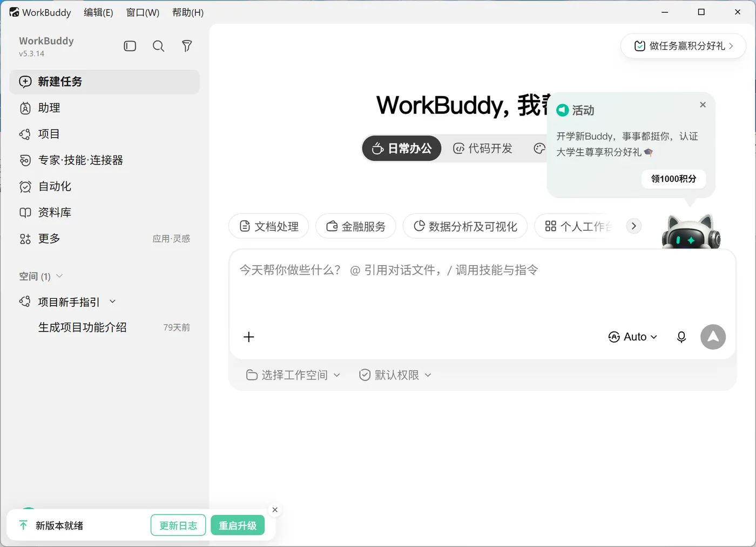The width and height of the screenshot is (756, 547).
Task: Activate microphone voice input
Action: [x=681, y=337]
